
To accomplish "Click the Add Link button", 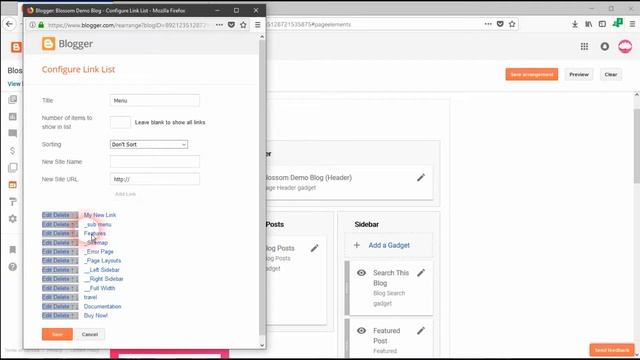I will 125,194.
